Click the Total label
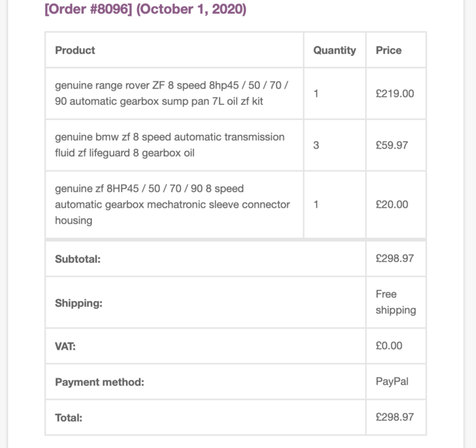 pyautogui.click(x=69, y=417)
